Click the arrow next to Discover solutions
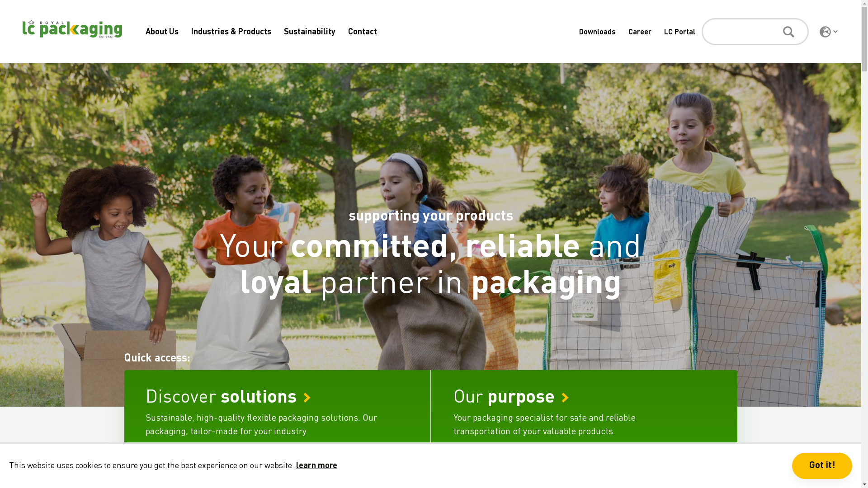This screenshot has height=488, width=868. 307,398
